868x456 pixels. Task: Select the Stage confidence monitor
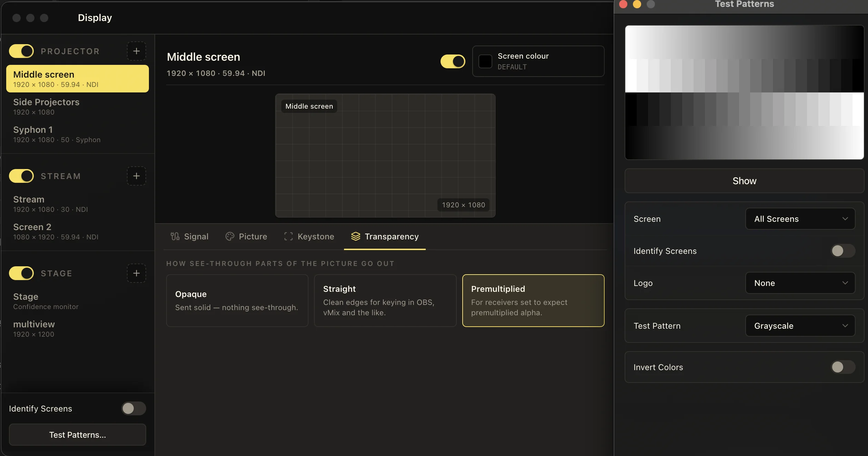pyautogui.click(x=78, y=301)
